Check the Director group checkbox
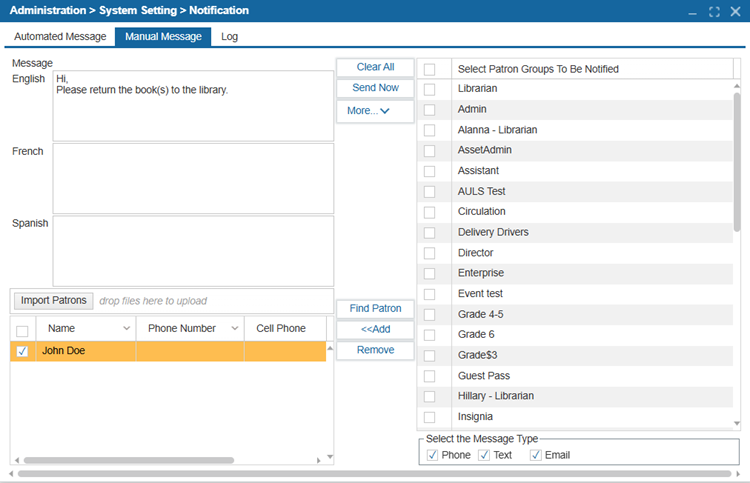This screenshot has width=750, height=483. pyautogui.click(x=430, y=253)
